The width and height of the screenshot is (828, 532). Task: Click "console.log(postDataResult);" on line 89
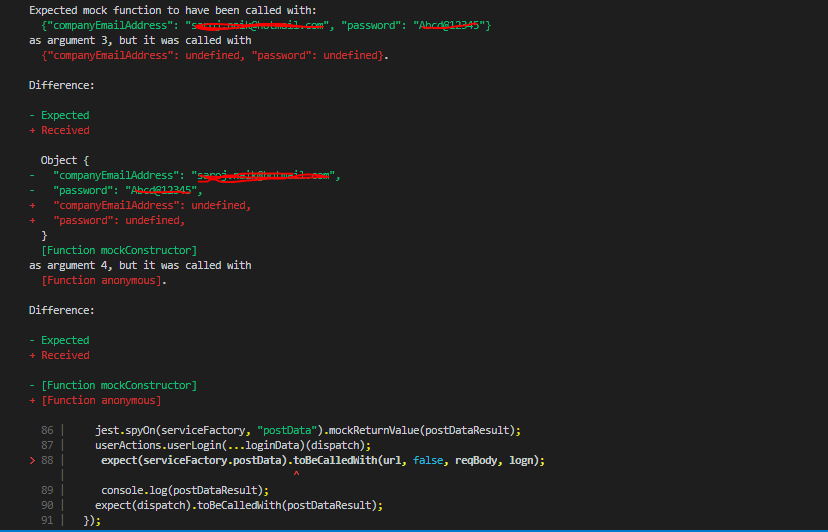click(185, 490)
